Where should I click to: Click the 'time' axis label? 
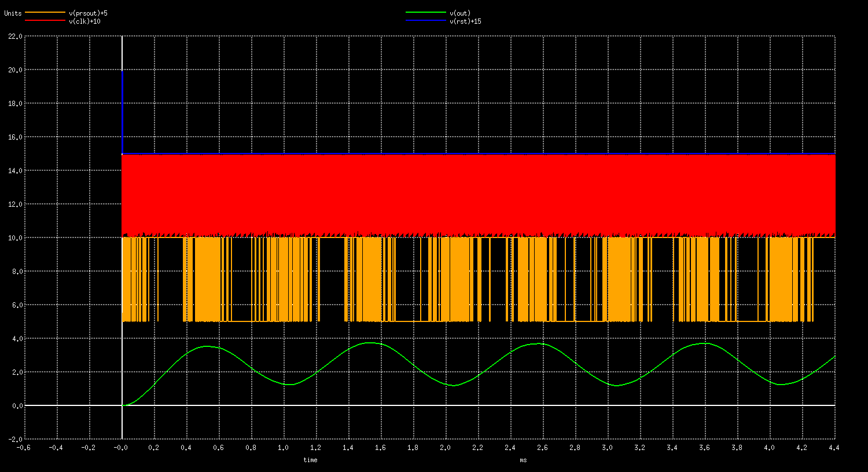click(310, 460)
